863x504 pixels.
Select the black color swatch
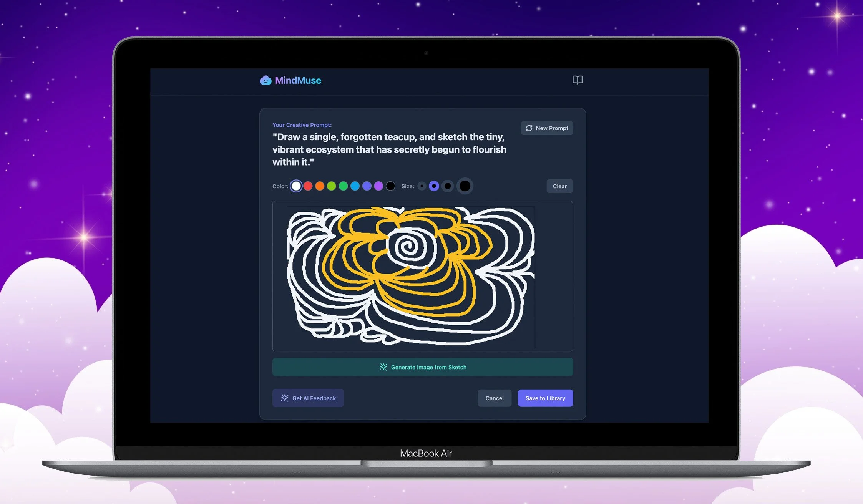tap(390, 186)
